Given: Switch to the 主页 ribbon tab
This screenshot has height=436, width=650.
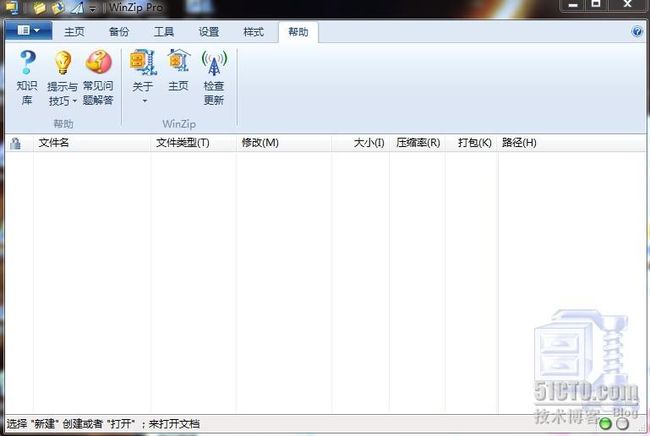Looking at the screenshot, I should 74,32.
